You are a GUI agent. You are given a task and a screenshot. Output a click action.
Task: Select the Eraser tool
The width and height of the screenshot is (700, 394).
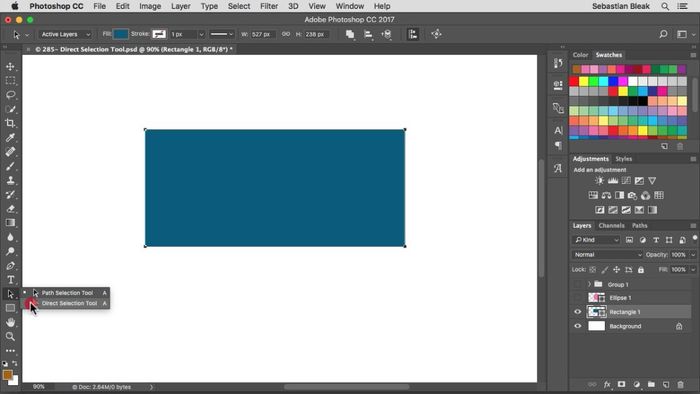tap(10, 209)
